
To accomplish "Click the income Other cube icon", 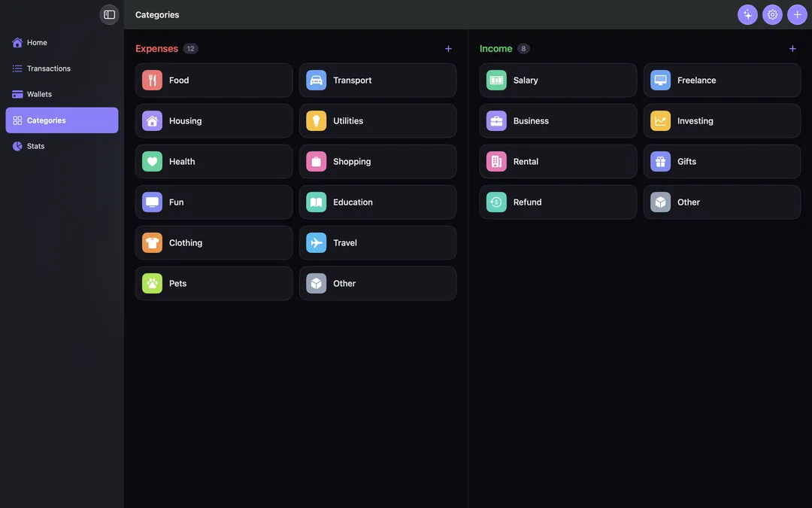I will point(660,202).
